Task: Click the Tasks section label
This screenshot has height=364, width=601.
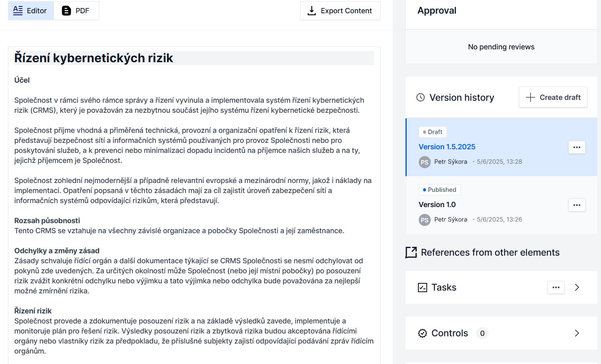Action: (444, 287)
